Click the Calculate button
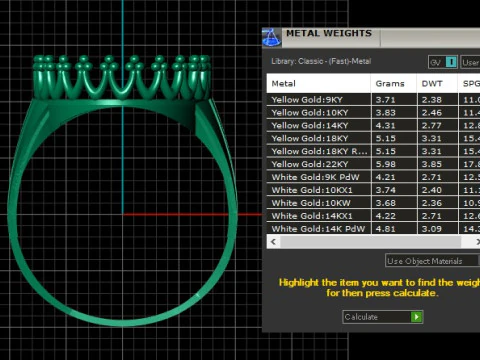480x360 pixels. click(x=383, y=317)
